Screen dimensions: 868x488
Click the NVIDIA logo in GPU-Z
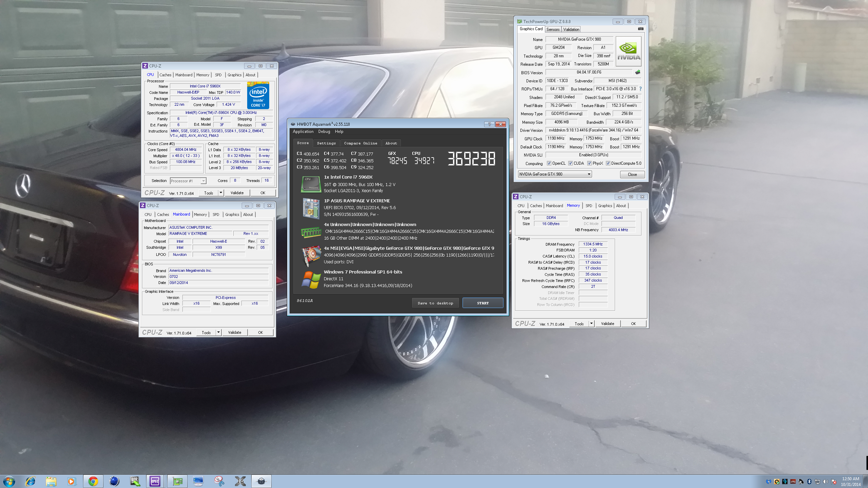[x=628, y=52]
